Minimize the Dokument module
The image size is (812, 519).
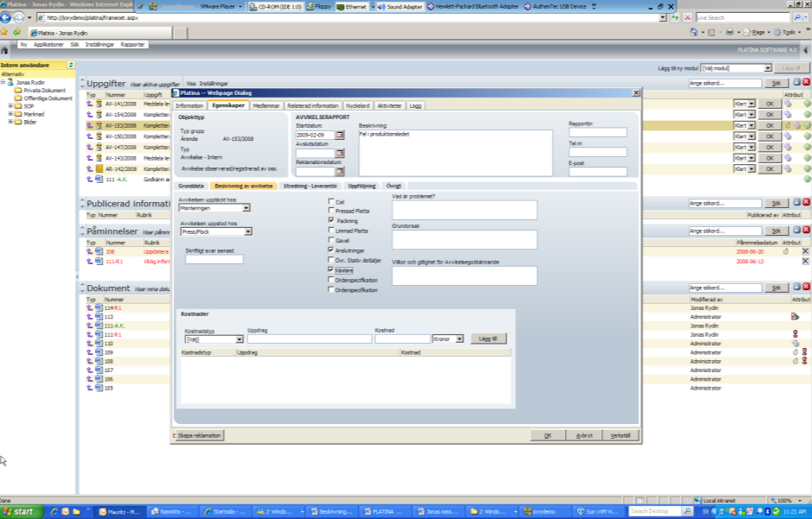[x=797, y=287]
